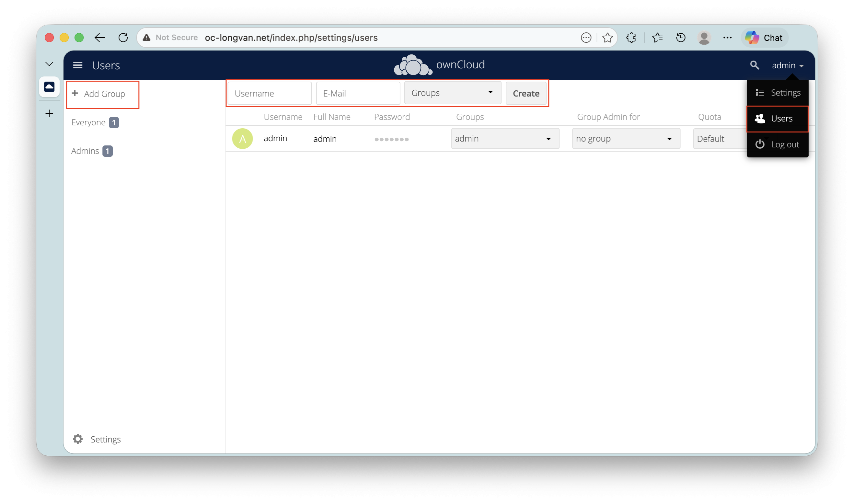This screenshot has height=504, width=854.
Task: Open browser history clock icon
Action: tap(681, 38)
